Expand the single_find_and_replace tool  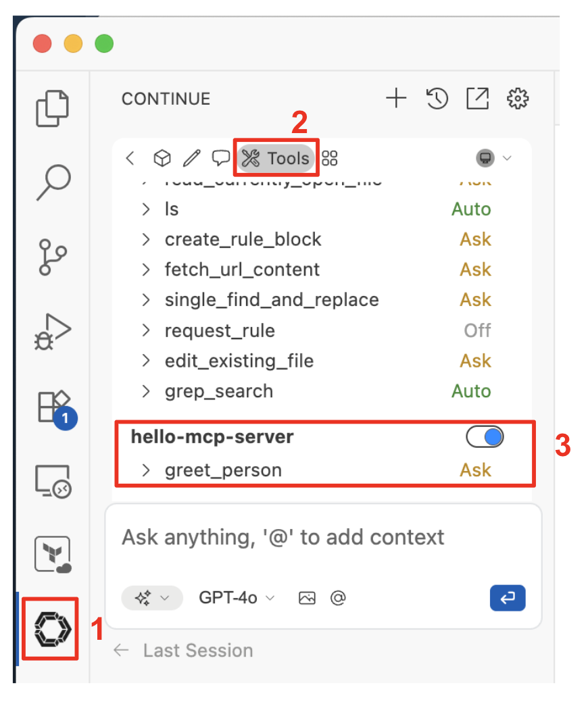[x=145, y=300]
